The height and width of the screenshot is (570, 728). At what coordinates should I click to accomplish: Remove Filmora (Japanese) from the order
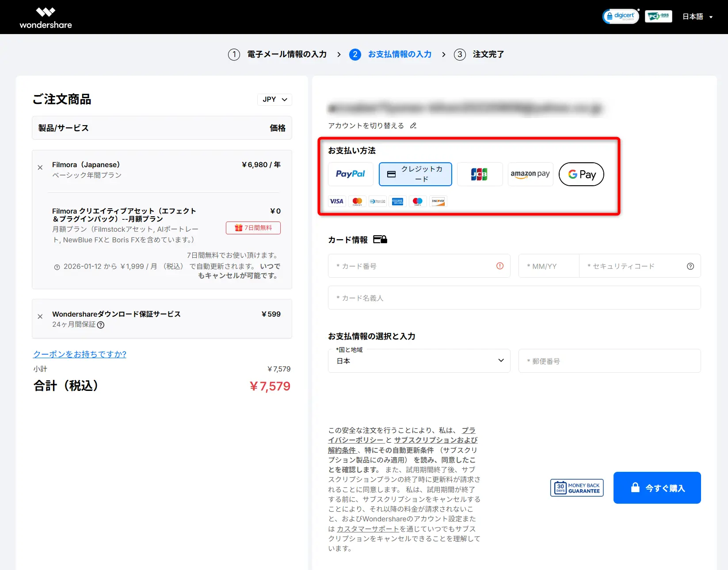click(x=40, y=168)
